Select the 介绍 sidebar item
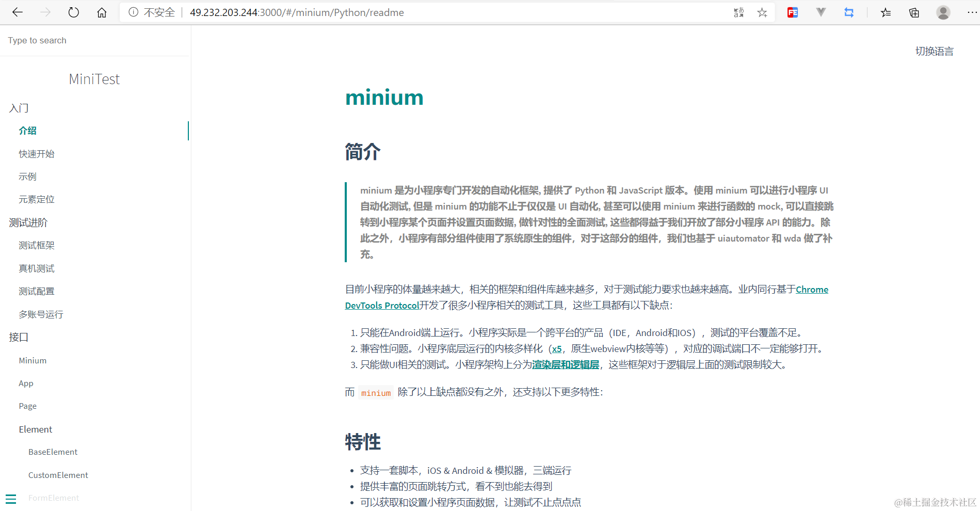The image size is (980, 511). [28, 131]
